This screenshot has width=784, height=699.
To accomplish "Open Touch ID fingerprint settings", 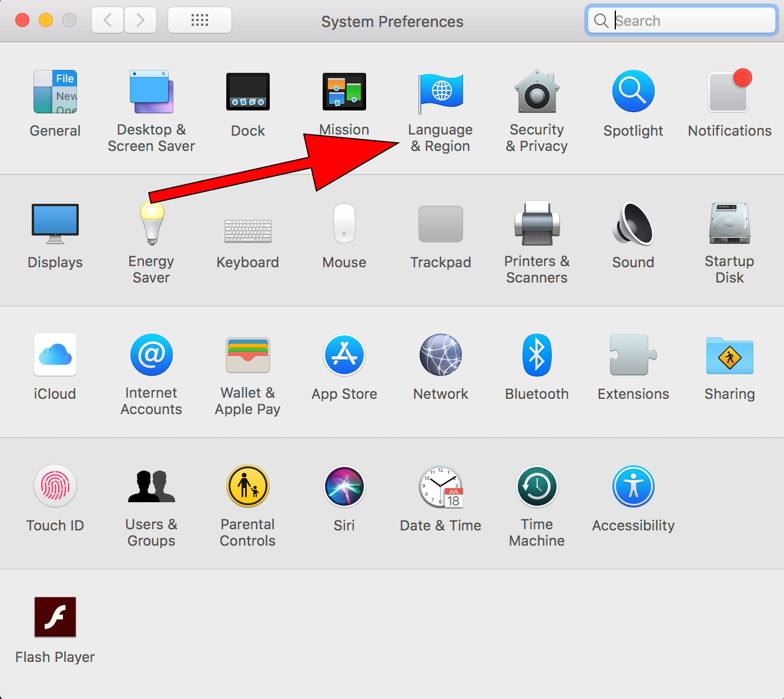I will coord(55,487).
